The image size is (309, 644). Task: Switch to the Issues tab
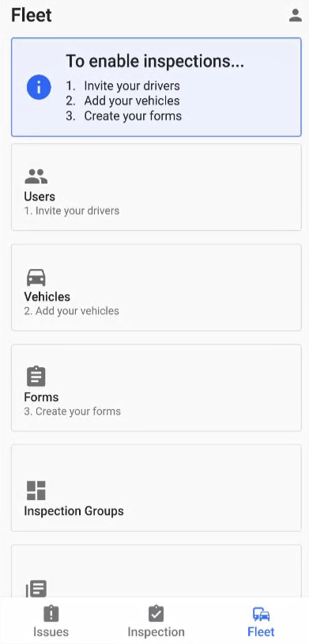[x=51, y=622]
